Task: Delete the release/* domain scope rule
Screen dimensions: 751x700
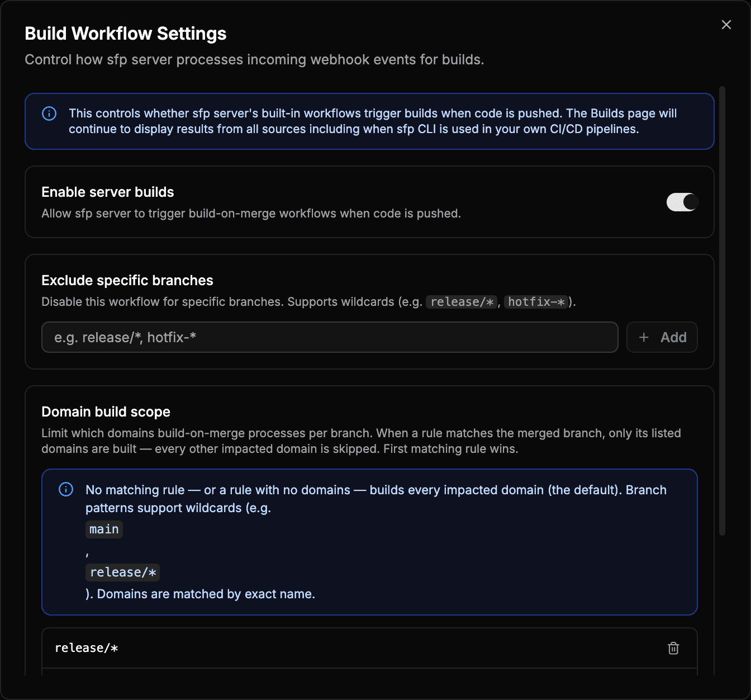Action: click(673, 648)
